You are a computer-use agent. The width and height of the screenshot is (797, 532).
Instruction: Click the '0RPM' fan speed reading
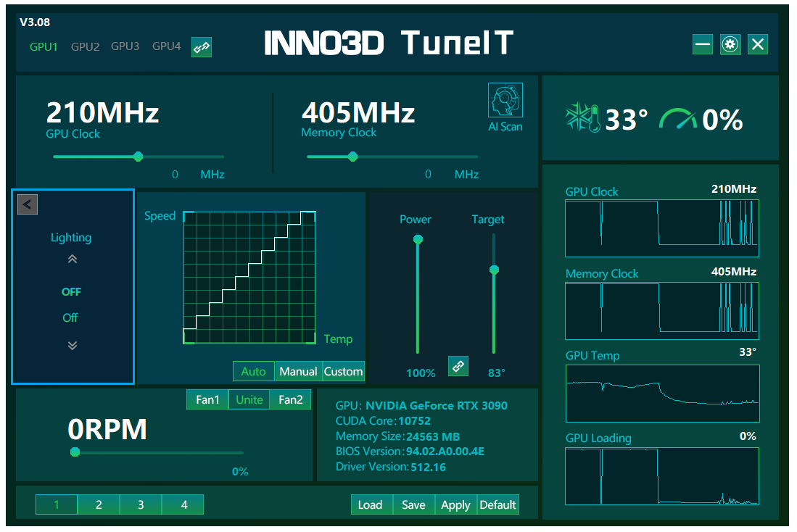click(x=107, y=429)
